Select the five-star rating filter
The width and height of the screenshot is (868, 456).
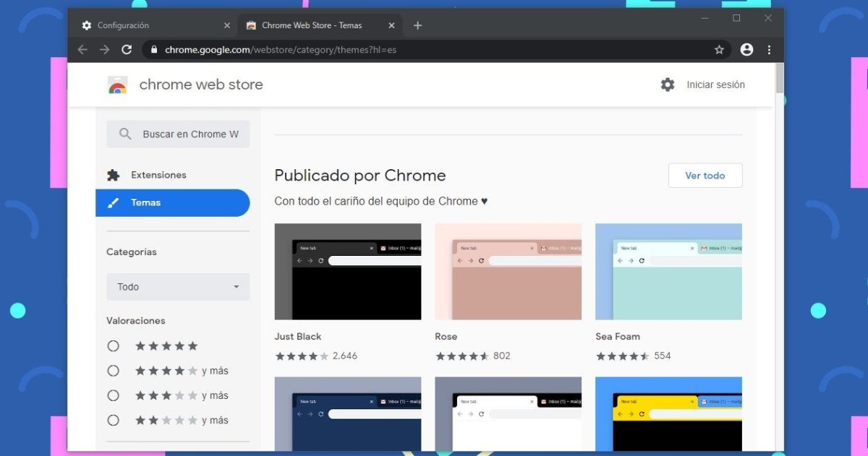point(114,346)
